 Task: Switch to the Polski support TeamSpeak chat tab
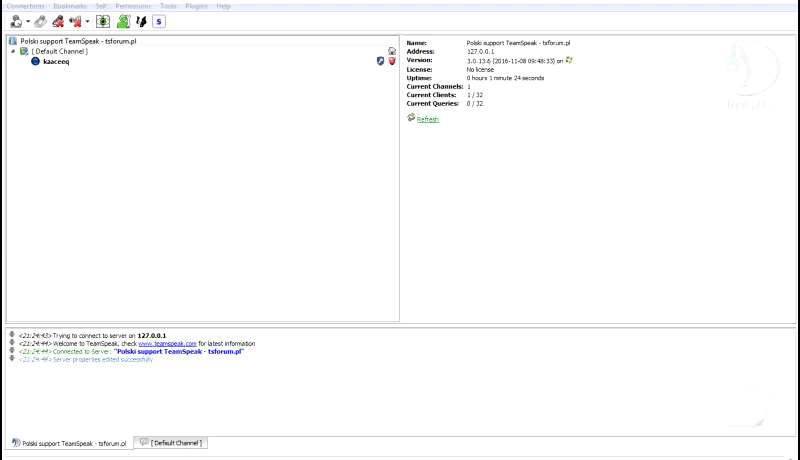coord(69,443)
